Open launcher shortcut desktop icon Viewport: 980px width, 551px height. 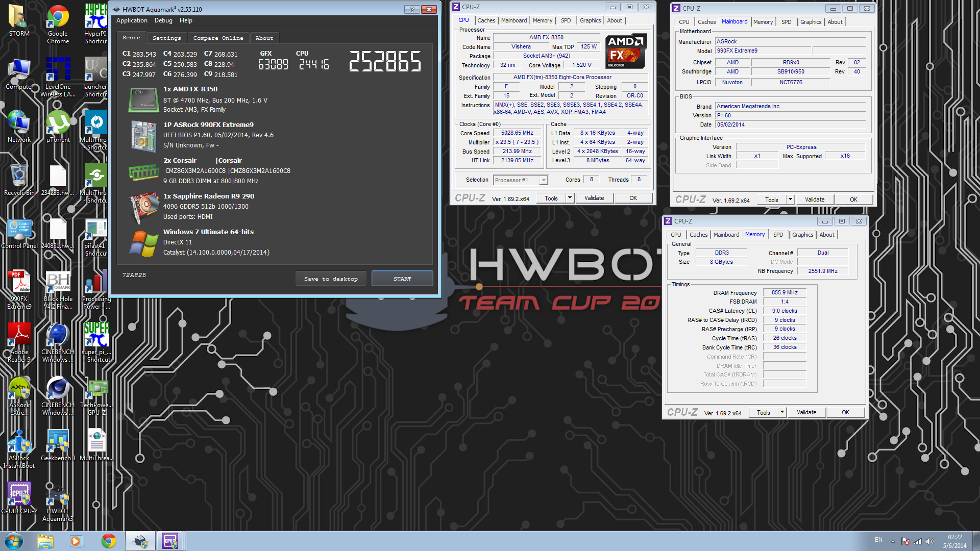(x=96, y=78)
